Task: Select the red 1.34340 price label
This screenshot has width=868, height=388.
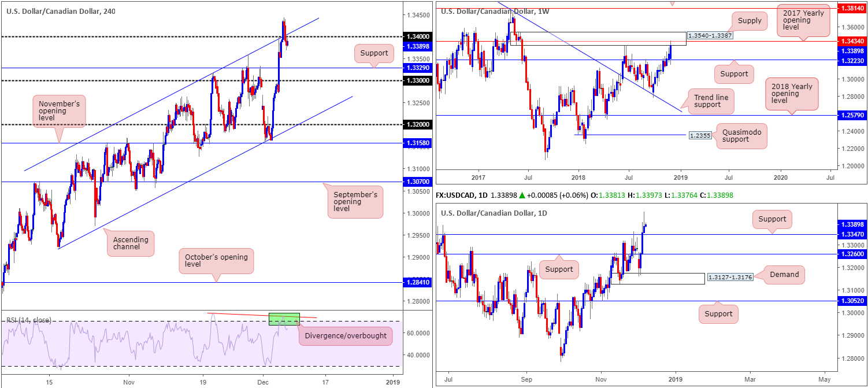Action: pos(852,42)
